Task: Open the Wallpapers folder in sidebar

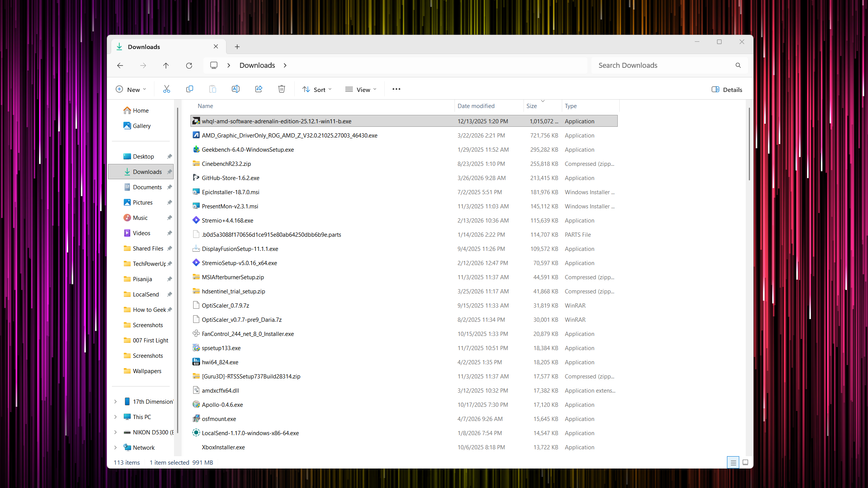Action: pos(141,371)
